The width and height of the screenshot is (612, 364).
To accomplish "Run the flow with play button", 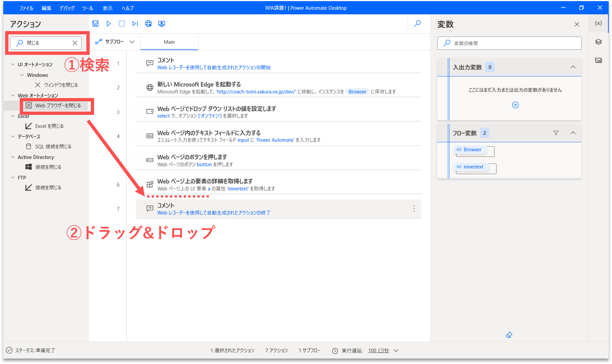I will coord(109,24).
